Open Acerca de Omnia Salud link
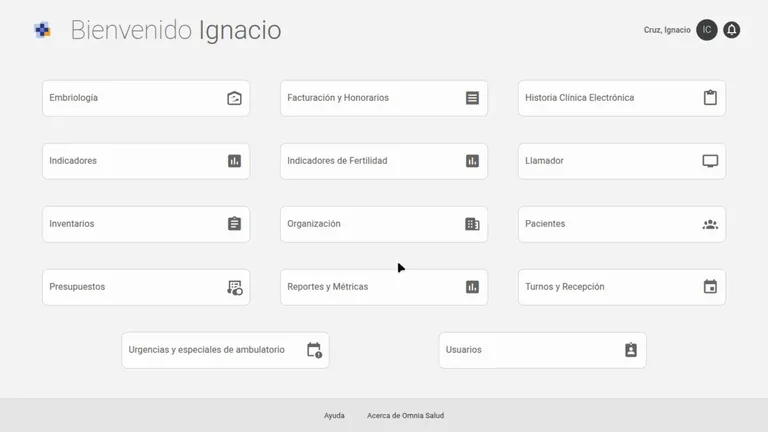Viewport: 768px width, 432px height. 406,415
